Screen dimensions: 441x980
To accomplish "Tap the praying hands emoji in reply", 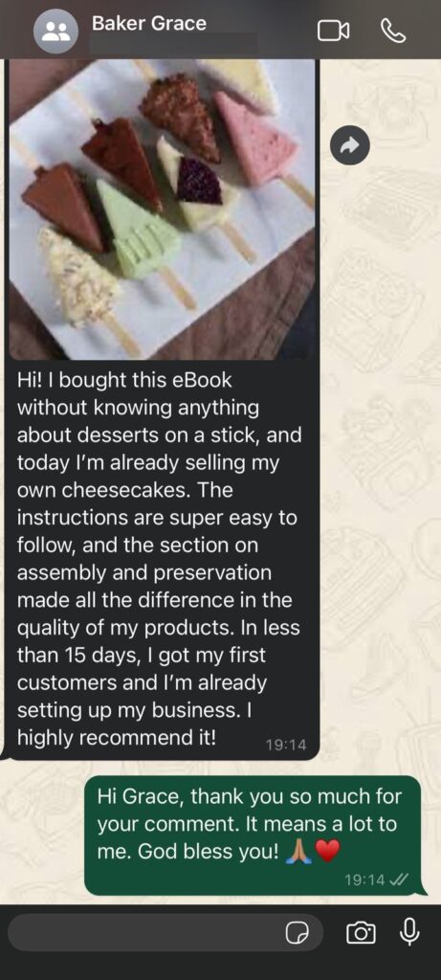I will tap(298, 851).
